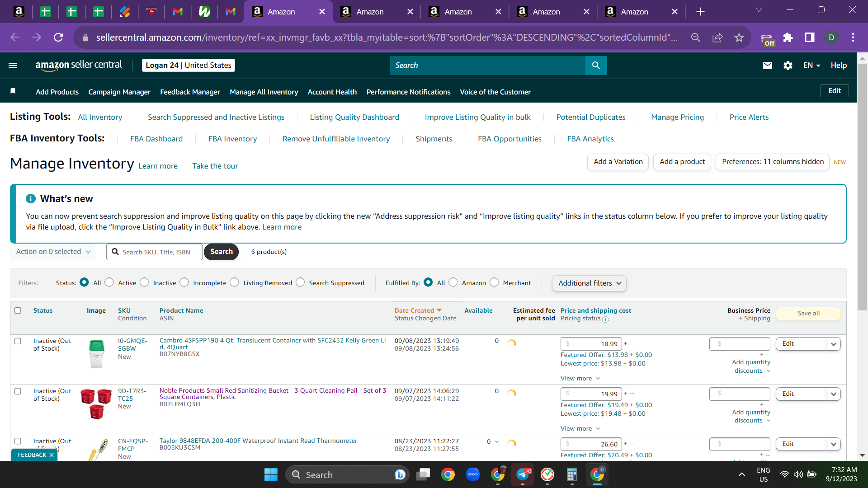The image size is (868, 488).
Task: Go back using the browser back arrow
Action: pyautogui.click(x=15, y=38)
